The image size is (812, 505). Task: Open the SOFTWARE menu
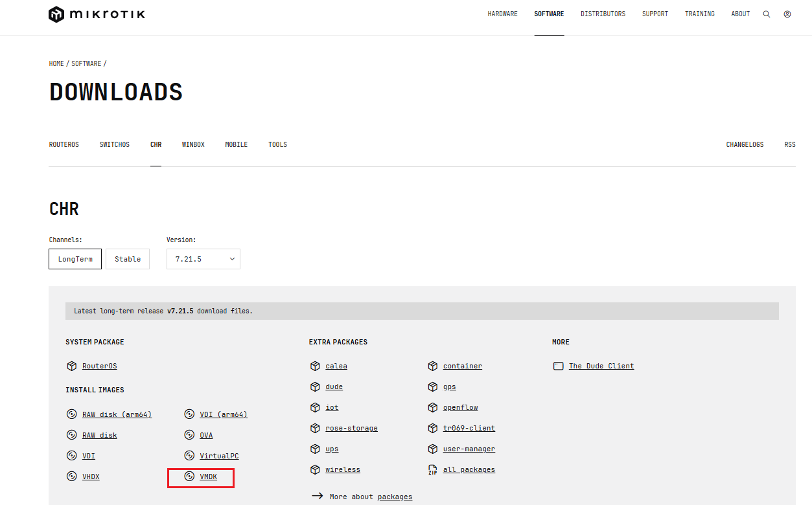coord(549,14)
